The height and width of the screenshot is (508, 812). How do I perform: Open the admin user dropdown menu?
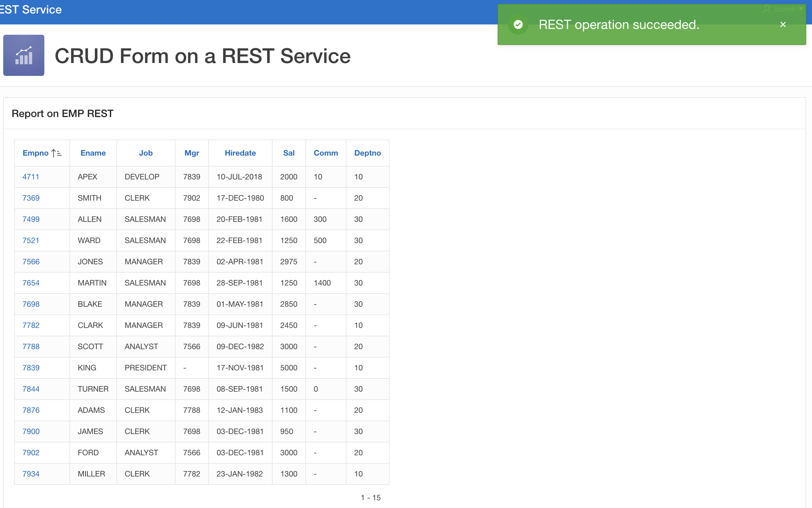pyautogui.click(x=801, y=9)
